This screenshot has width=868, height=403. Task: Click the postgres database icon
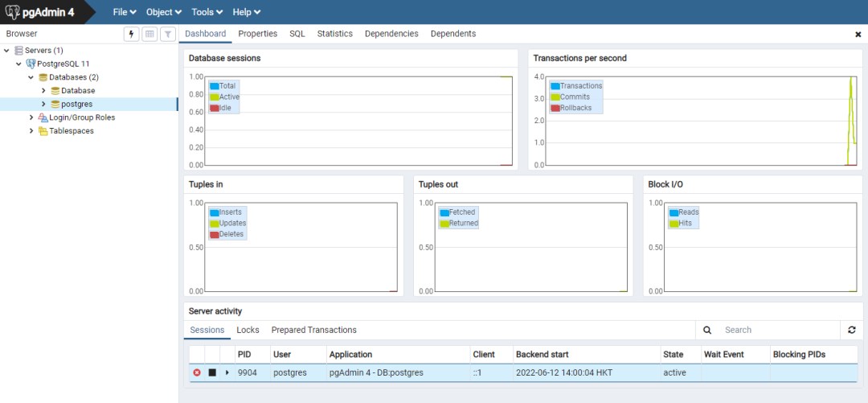pyautogui.click(x=55, y=105)
